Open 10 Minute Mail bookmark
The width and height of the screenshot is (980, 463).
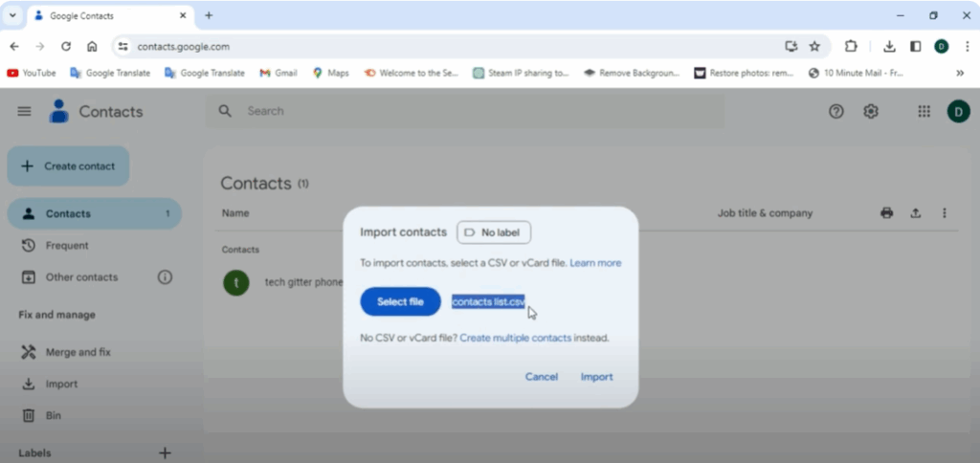click(x=856, y=73)
